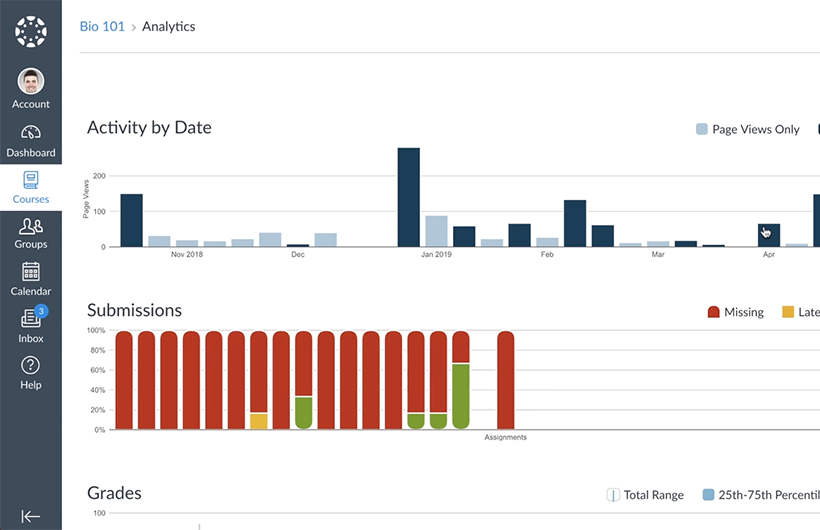Click the submission bar with largest green segment
820x530 pixels.
pos(461,380)
